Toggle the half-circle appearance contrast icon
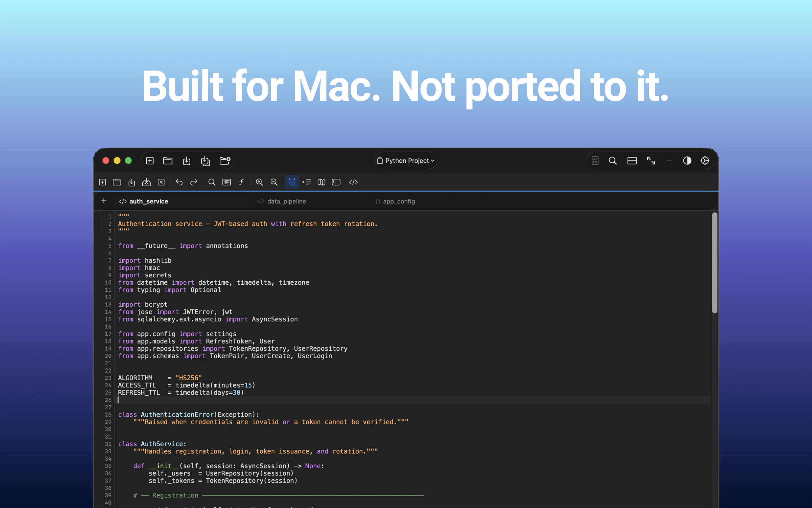Image resolution: width=812 pixels, height=508 pixels. pyautogui.click(x=687, y=161)
